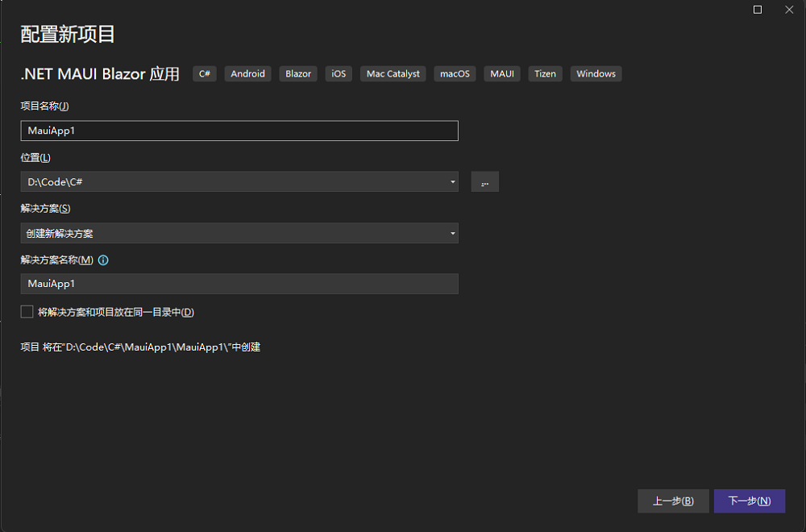Screen dimensions: 806x532
Task: Click the project creation path text
Action: (x=140, y=347)
